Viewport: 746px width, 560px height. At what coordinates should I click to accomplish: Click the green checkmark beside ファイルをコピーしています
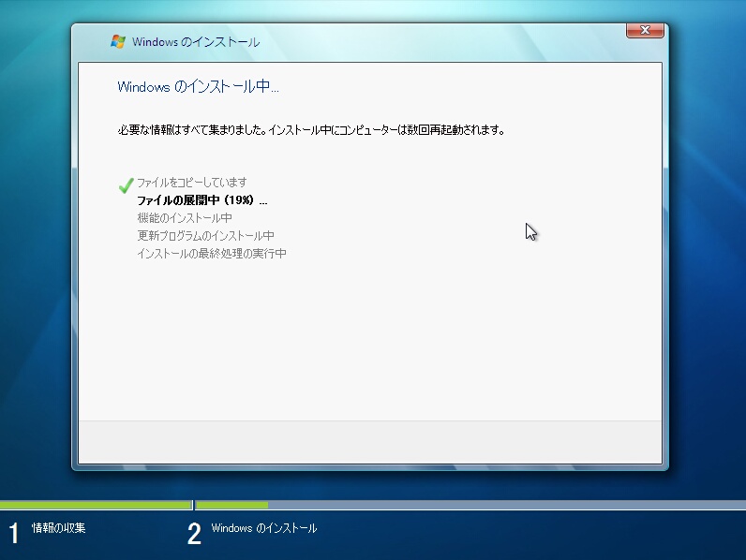coord(127,184)
